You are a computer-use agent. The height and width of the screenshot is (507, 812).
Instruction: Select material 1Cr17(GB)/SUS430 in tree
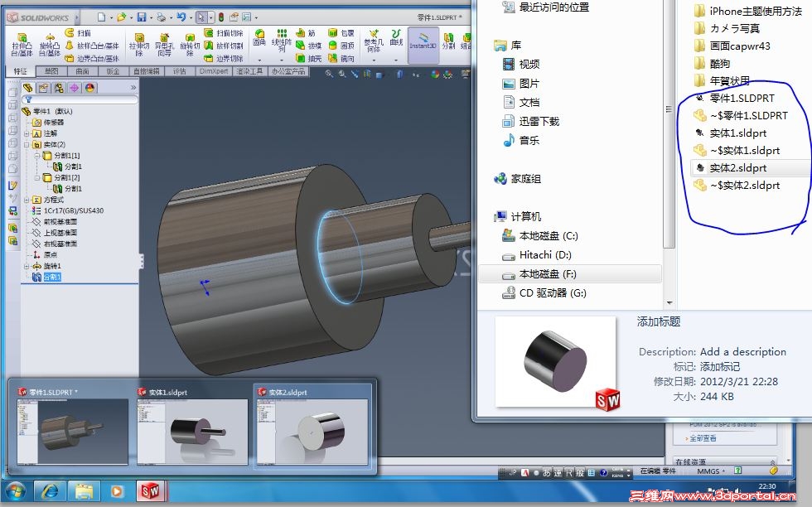coord(67,210)
